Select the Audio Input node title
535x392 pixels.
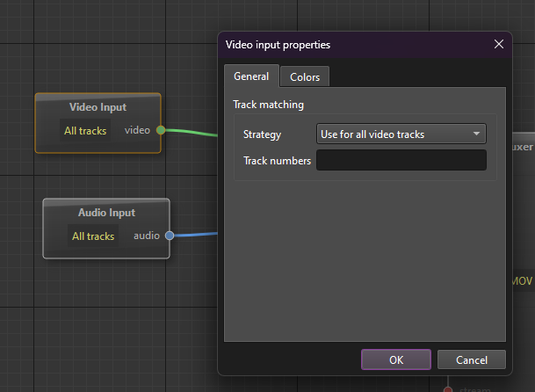pos(106,213)
